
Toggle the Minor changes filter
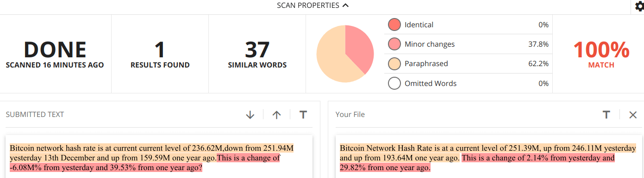pyautogui.click(x=394, y=44)
